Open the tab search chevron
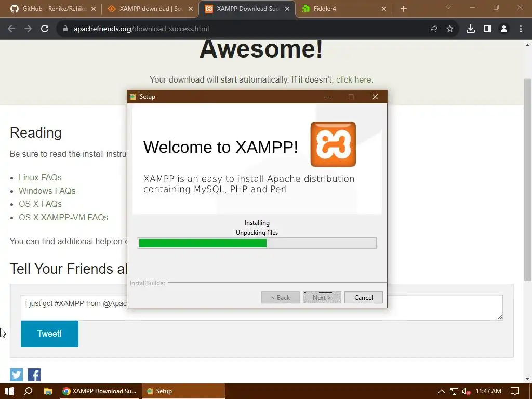 coord(448,7)
